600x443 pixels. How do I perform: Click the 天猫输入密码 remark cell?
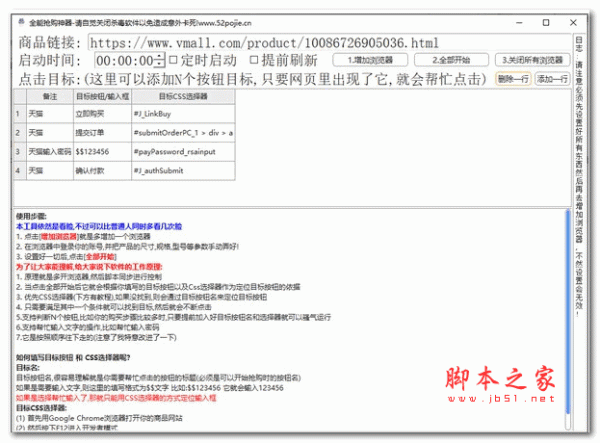[50, 152]
